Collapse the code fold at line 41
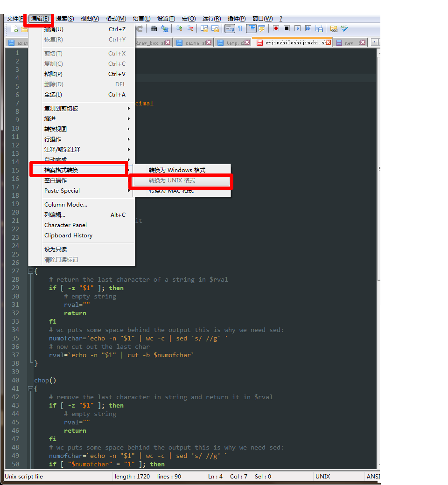The width and height of the screenshot is (448, 485). click(x=30, y=389)
